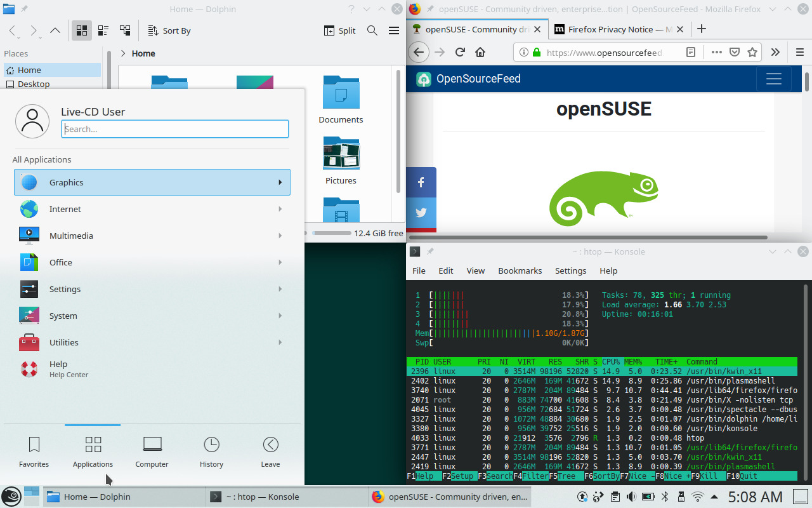Open OpenSourceFeed navigation hamburger menu
Screen dimensions: 812x508
[x=773, y=79]
